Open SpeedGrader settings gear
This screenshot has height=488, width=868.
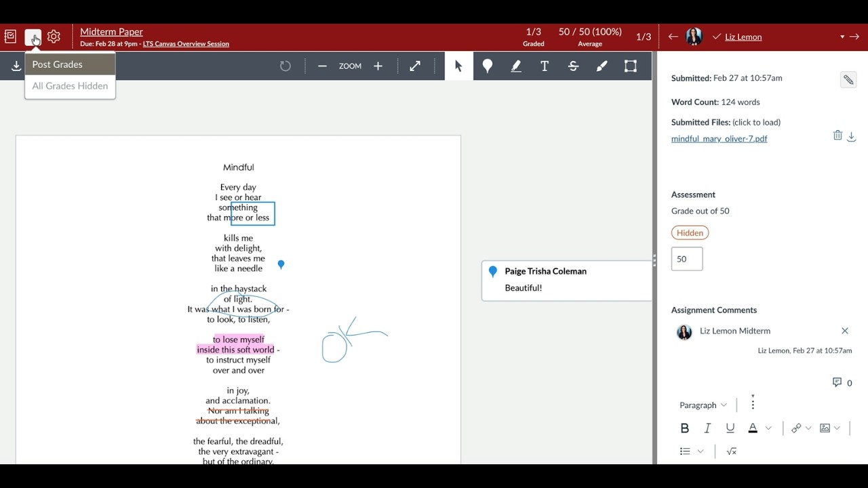tap(54, 37)
